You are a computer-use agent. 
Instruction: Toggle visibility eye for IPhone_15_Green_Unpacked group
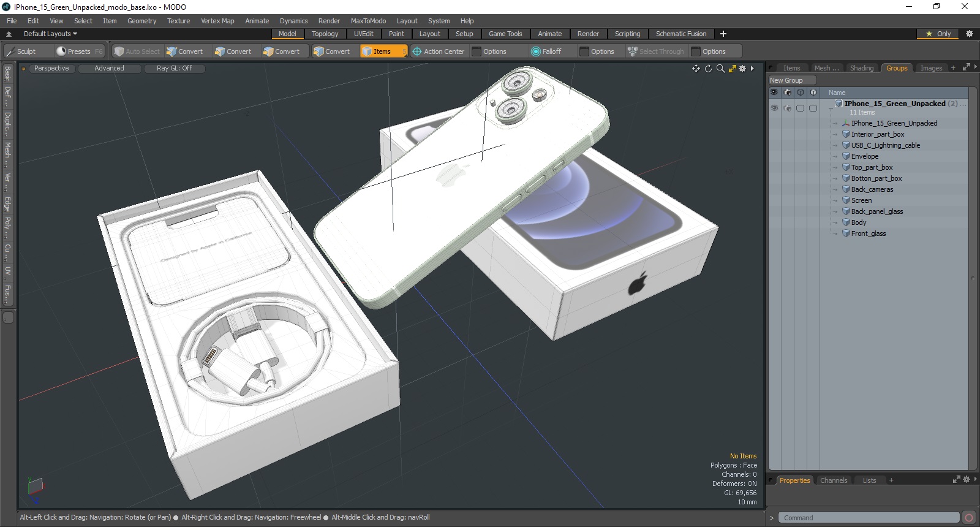coord(774,108)
